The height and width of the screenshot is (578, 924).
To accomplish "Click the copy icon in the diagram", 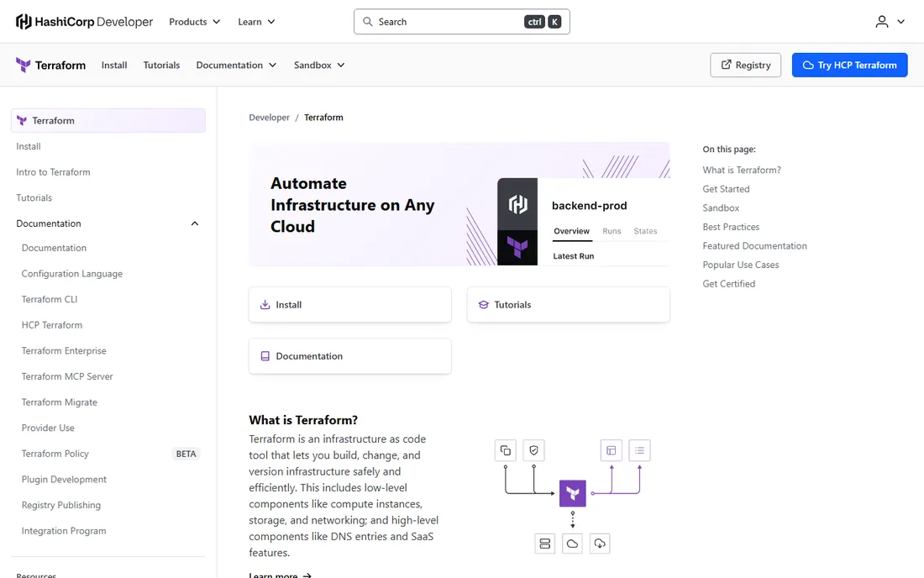I will click(506, 451).
